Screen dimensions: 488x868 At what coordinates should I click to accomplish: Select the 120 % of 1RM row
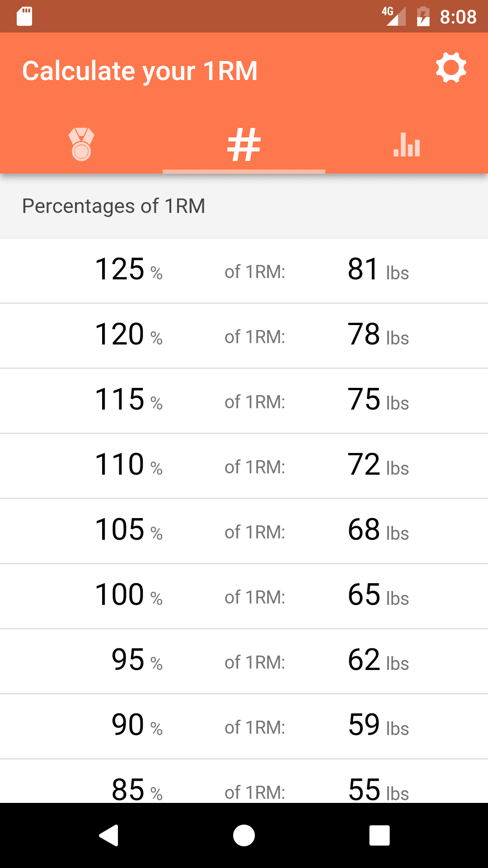(x=244, y=336)
